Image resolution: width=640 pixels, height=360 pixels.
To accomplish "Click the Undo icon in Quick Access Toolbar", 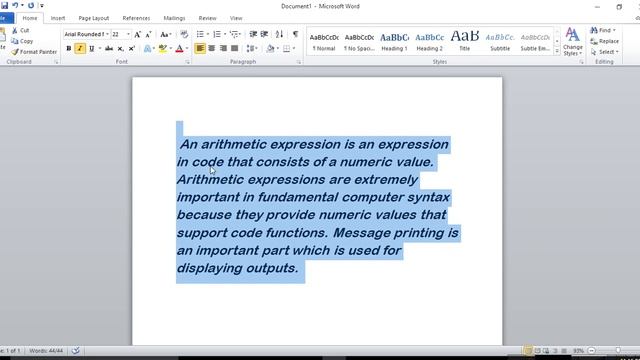I will coord(15,6).
